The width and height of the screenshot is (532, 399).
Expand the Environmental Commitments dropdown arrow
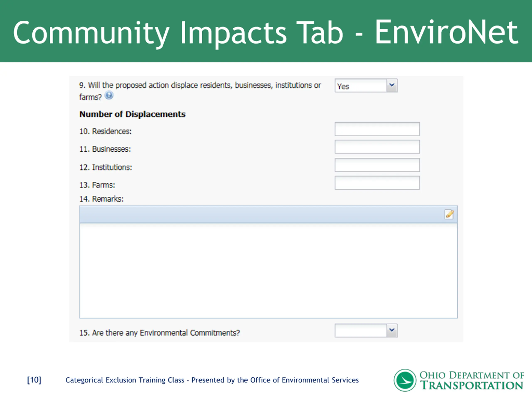392,330
